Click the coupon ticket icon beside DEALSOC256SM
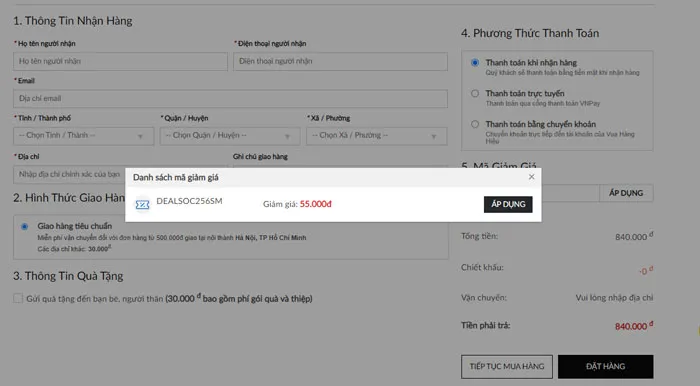700x386 pixels. click(142, 204)
